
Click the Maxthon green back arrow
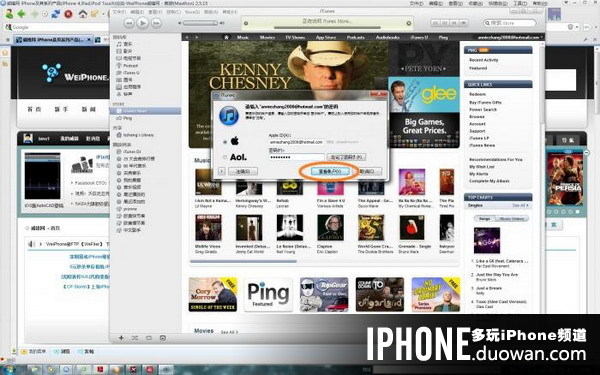pos(21,14)
